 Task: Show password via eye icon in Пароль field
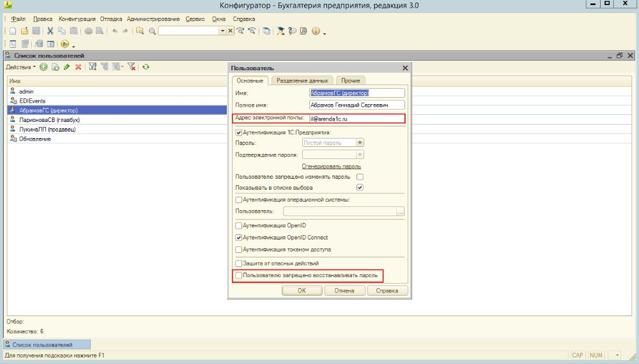pyautogui.click(x=360, y=143)
